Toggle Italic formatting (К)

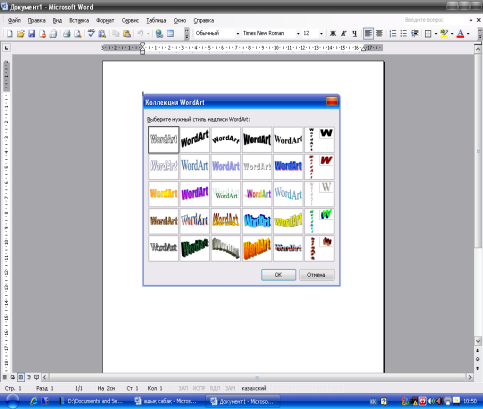point(344,34)
